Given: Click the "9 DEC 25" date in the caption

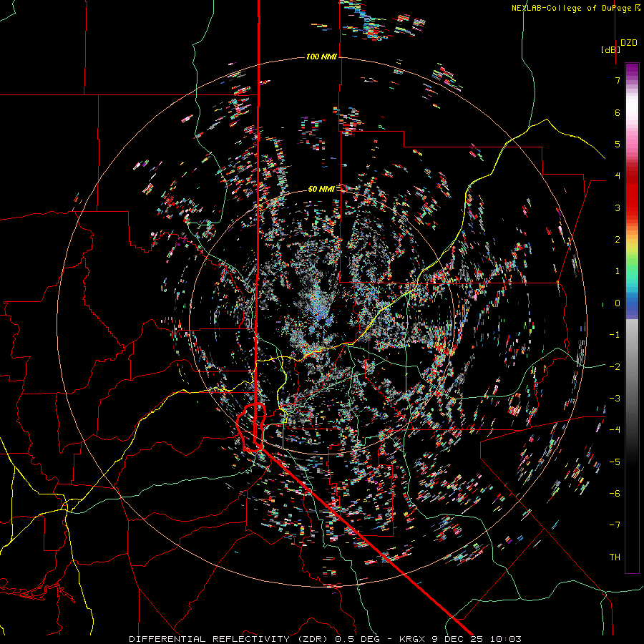Looking at the screenshot, I should tap(457, 639).
